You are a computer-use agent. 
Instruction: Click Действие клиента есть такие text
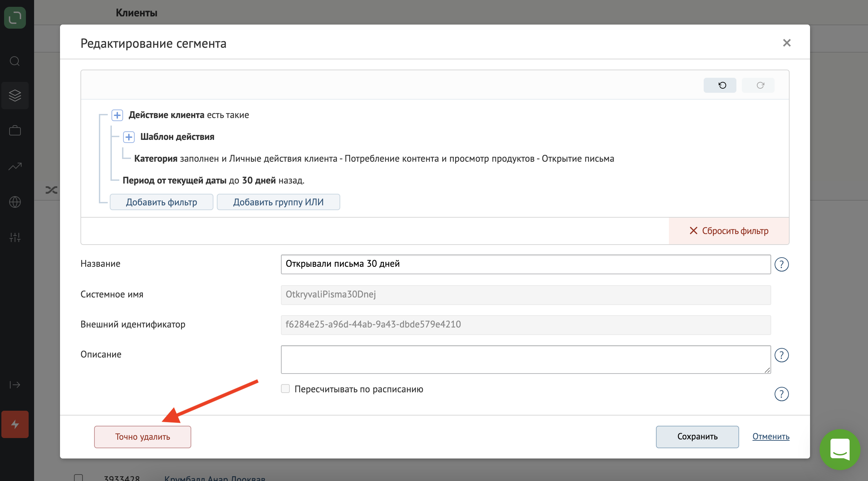tap(189, 115)
